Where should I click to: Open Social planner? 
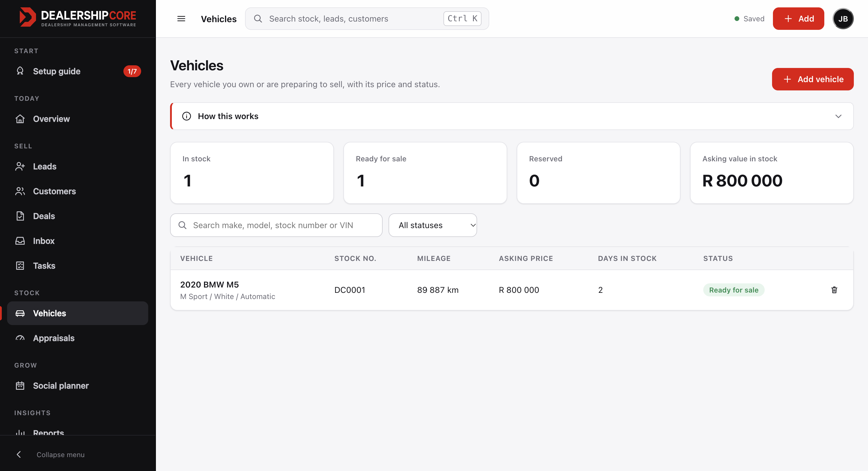tap(78, 386)
